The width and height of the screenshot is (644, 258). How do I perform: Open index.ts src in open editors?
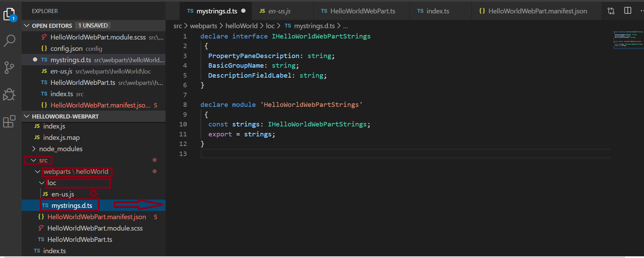(93, 94)
